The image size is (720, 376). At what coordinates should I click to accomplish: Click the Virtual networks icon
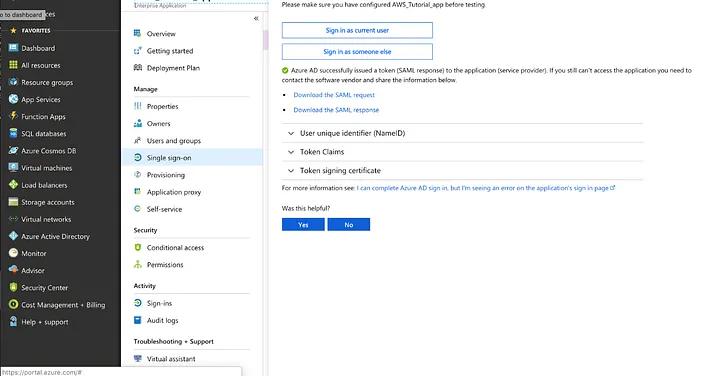coord(13,219)
